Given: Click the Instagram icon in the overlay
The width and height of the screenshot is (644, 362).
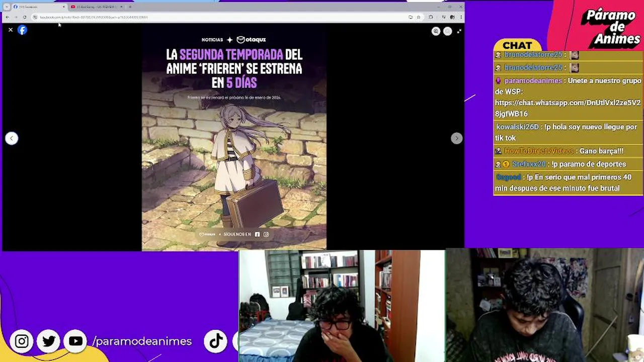Looking at the screenshot, I should 22,341.
